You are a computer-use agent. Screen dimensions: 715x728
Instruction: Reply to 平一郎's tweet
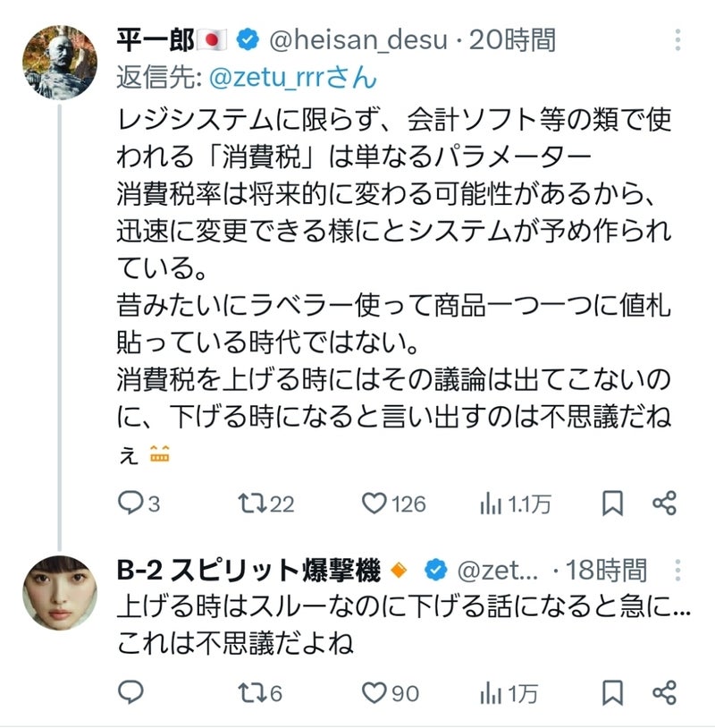point(130,504)
